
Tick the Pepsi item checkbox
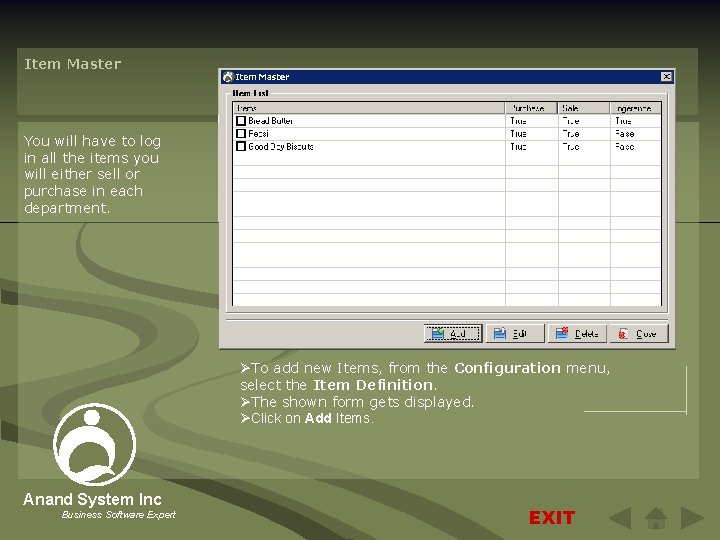pos(241,134)
